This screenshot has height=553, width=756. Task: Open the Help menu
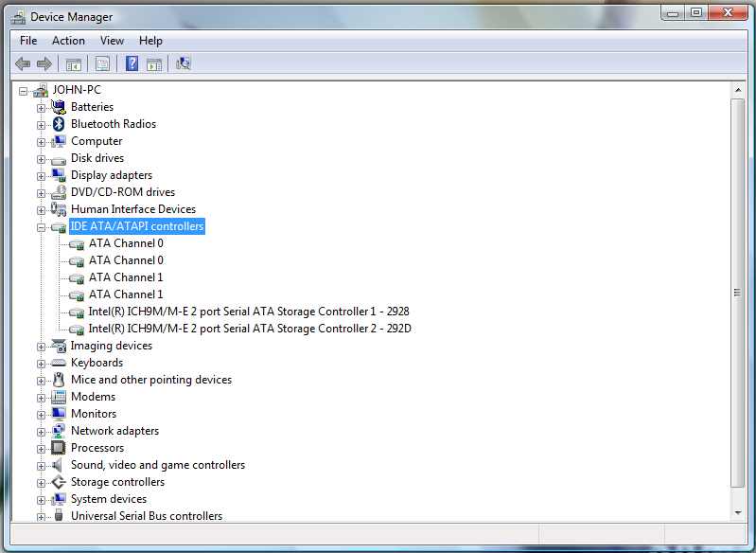tap(150, 41)
